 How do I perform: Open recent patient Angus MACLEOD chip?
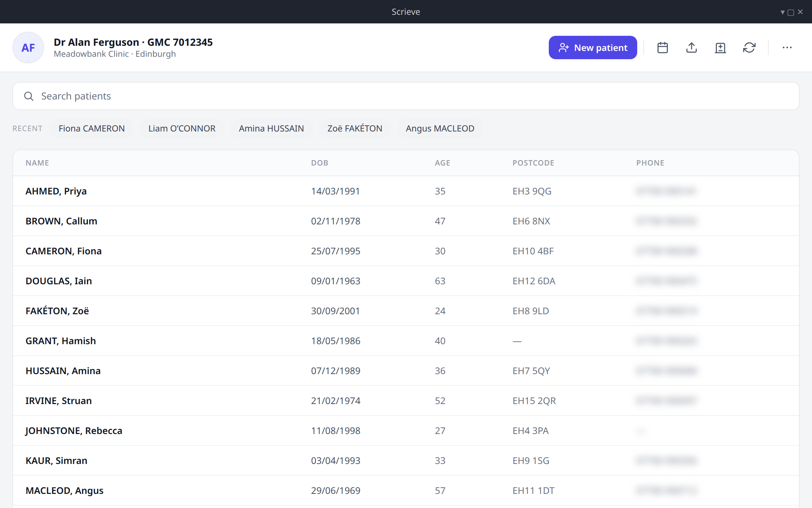[x=440, y=128]
